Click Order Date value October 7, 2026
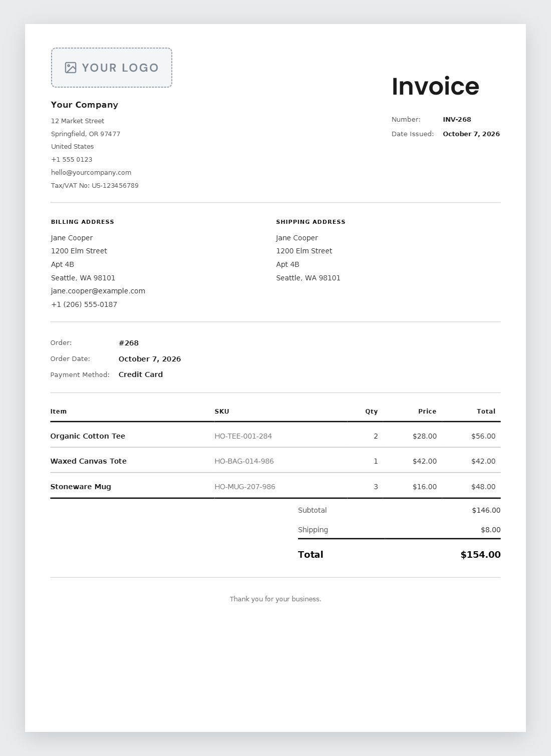This screenshot has height=756, width=551. point(150,359)
